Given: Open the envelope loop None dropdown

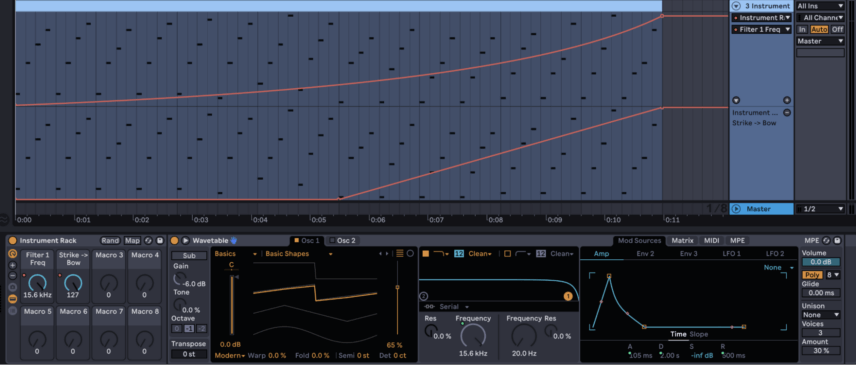Looking at the screenshot, I should click(778, 268).
